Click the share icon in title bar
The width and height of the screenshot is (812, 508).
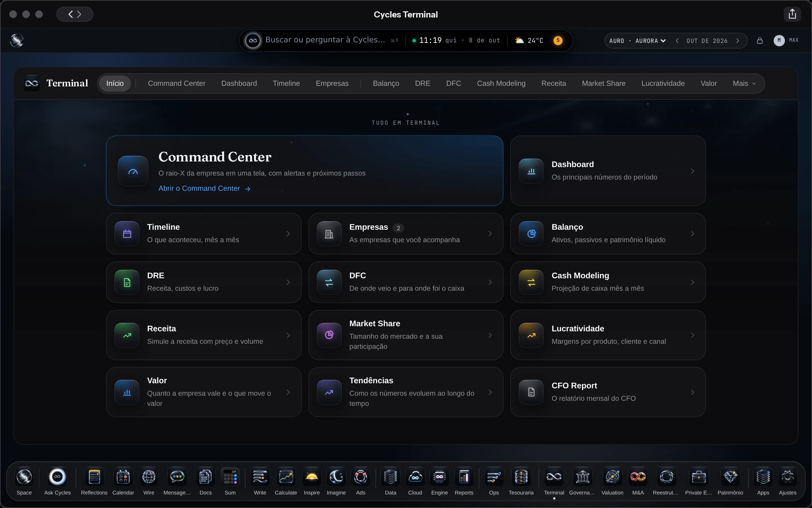coord(792,14)
